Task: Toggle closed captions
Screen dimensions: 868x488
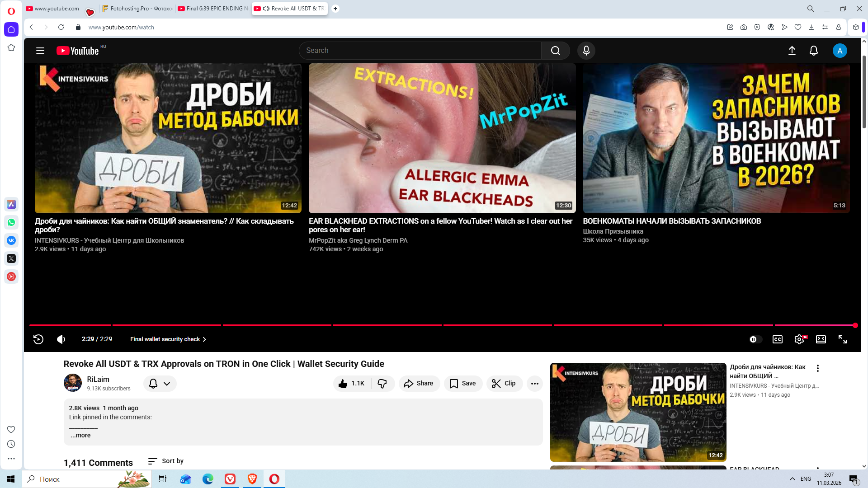Action: 778,339
